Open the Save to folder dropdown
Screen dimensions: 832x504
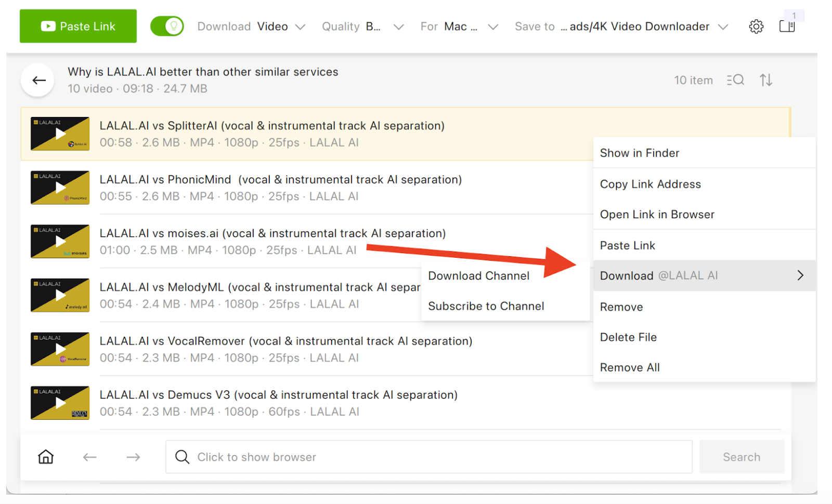click(621, 26)
